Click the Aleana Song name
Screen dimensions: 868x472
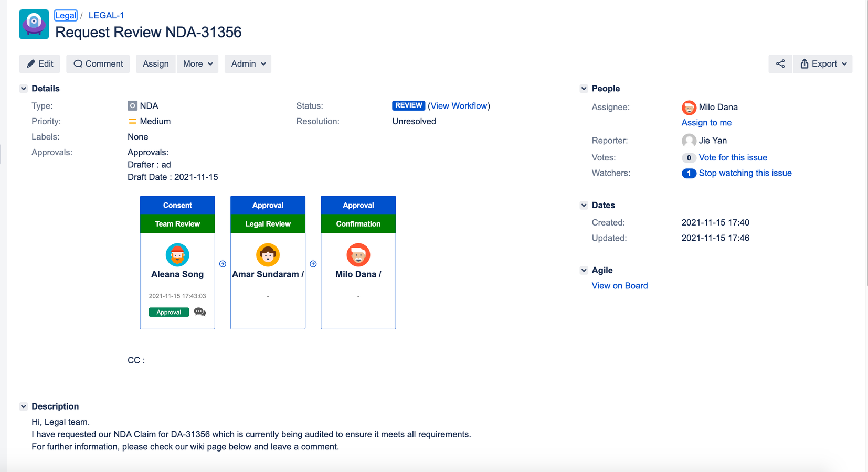[x=177, y=274]
